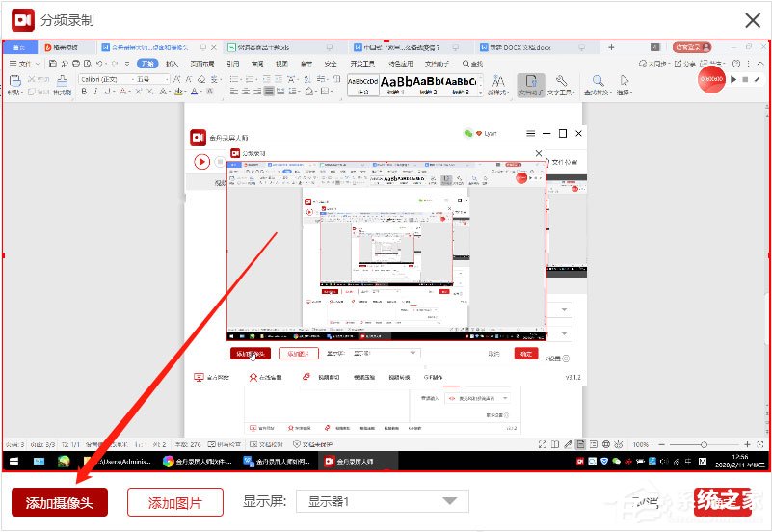Adjust the zoom slider in WPS status bar
The width and height of the screenshot is (772, 532).
tap(705, 444)
